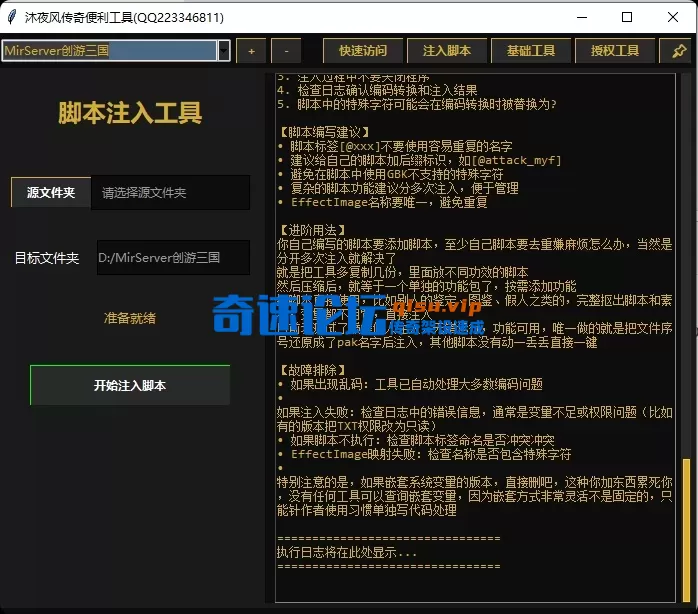This screenshot has height=614, width=698.
Task: Click the 【脚本编写建议】 heading in log
Action: 325,132
